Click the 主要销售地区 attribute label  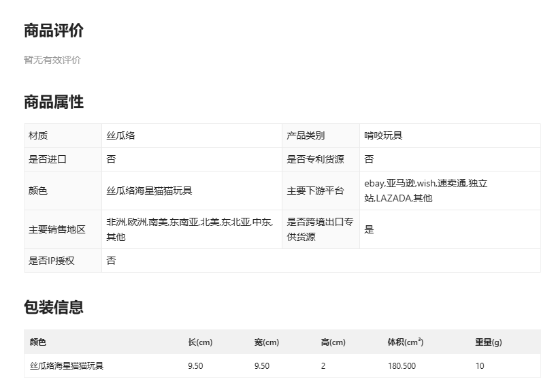(57, 229)
